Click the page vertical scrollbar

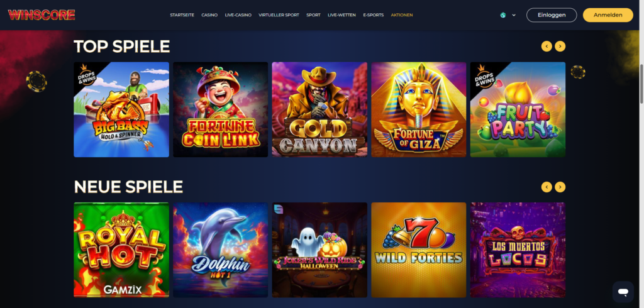point(641,84)
